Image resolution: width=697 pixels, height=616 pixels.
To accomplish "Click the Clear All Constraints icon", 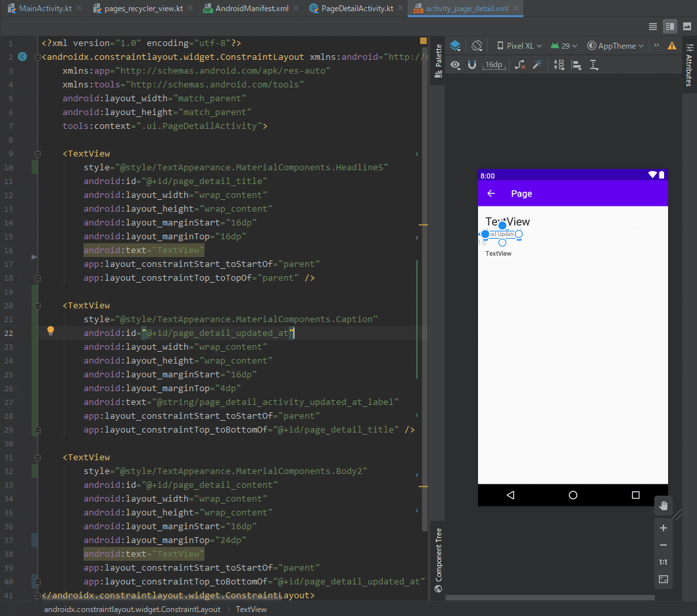I will coord(519,64).
